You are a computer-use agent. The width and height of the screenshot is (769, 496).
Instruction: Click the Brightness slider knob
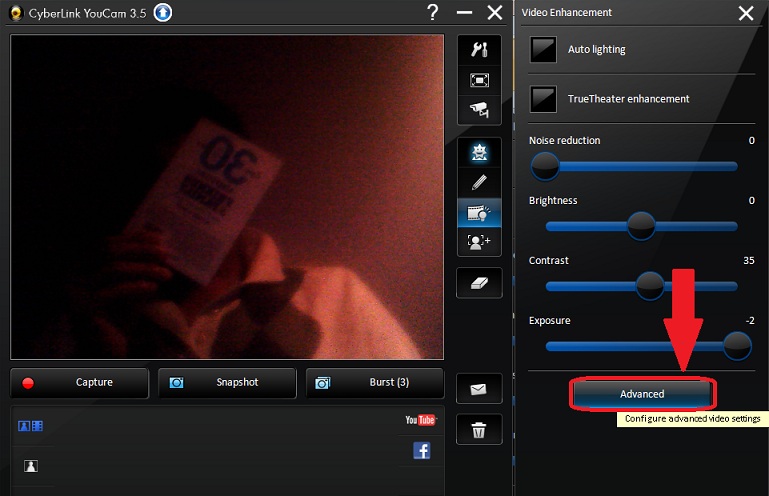coord(641,226)
